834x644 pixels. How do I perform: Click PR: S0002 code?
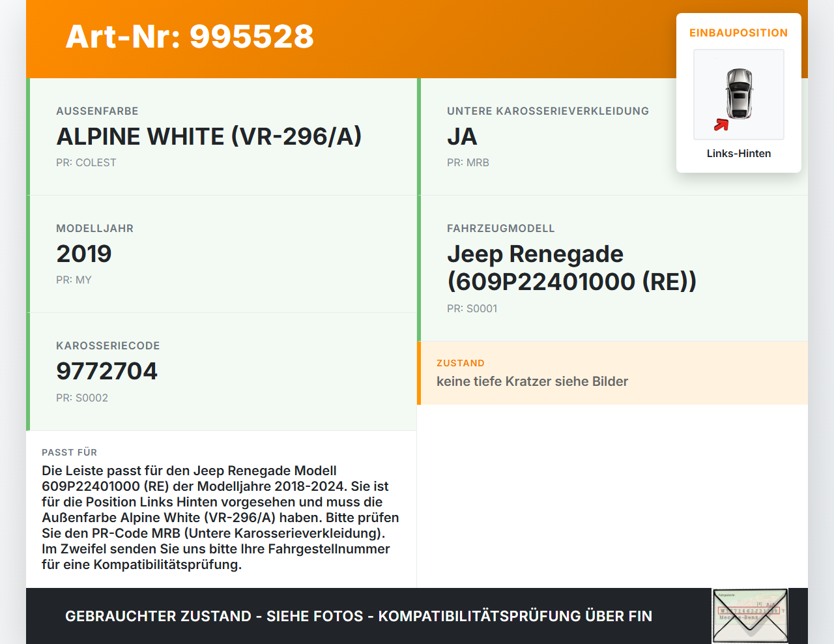coord(82,398)
